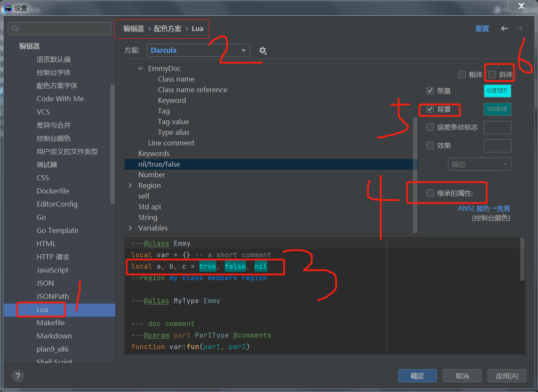This screenshot has width=538, height=392.
Task: Click the attribute tree vertical scrollbar
Action: 415,174
